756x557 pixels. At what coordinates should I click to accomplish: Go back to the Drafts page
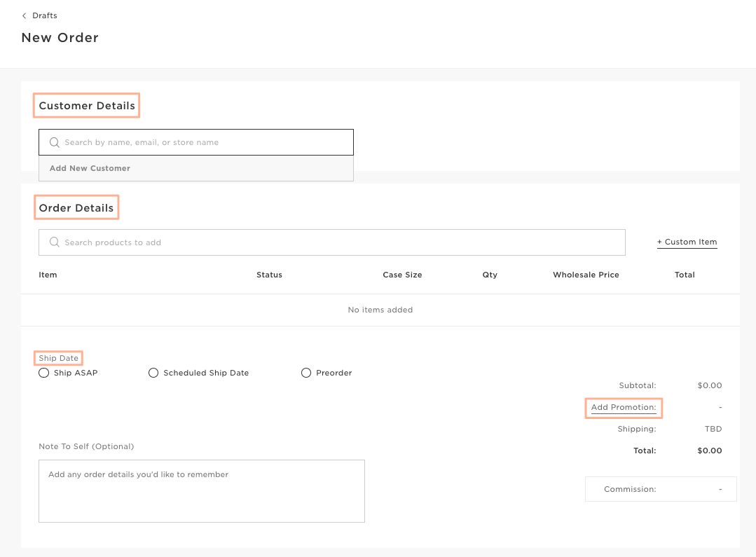pyautogui.click(x=44, y=15)
